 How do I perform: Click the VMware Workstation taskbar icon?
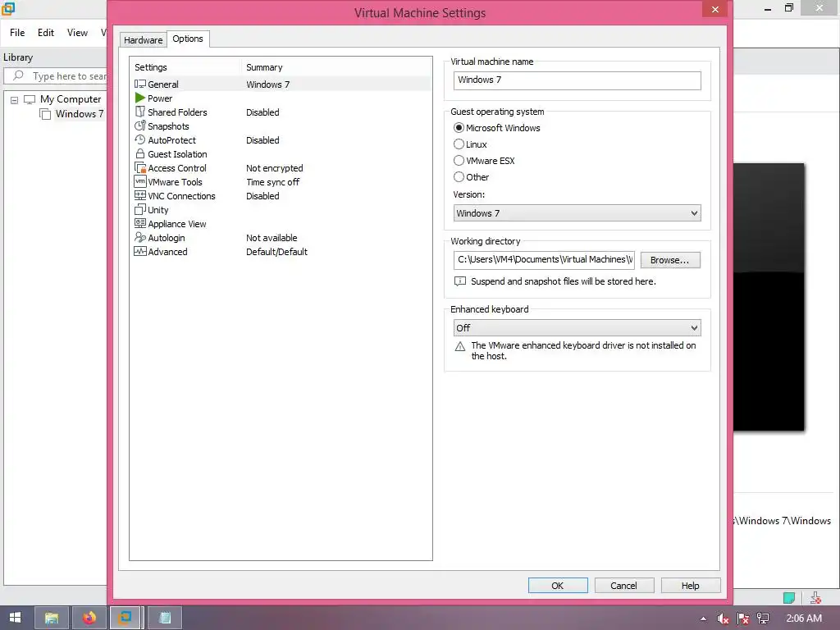[126, 618]
